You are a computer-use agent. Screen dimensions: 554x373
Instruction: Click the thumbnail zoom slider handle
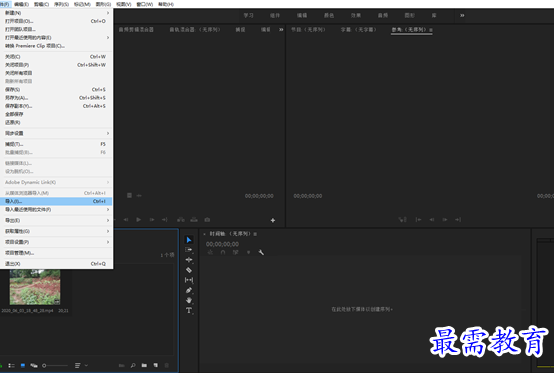click(44, 365)
